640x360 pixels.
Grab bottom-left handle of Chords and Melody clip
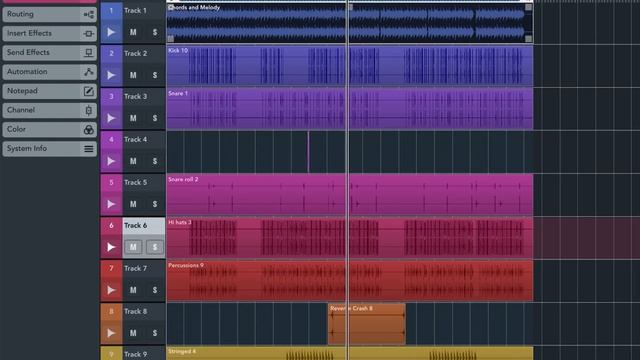pos(171,39)
